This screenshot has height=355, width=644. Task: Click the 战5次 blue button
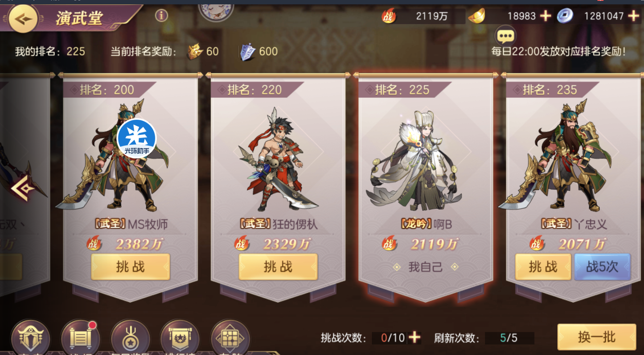tap(602, 267)
